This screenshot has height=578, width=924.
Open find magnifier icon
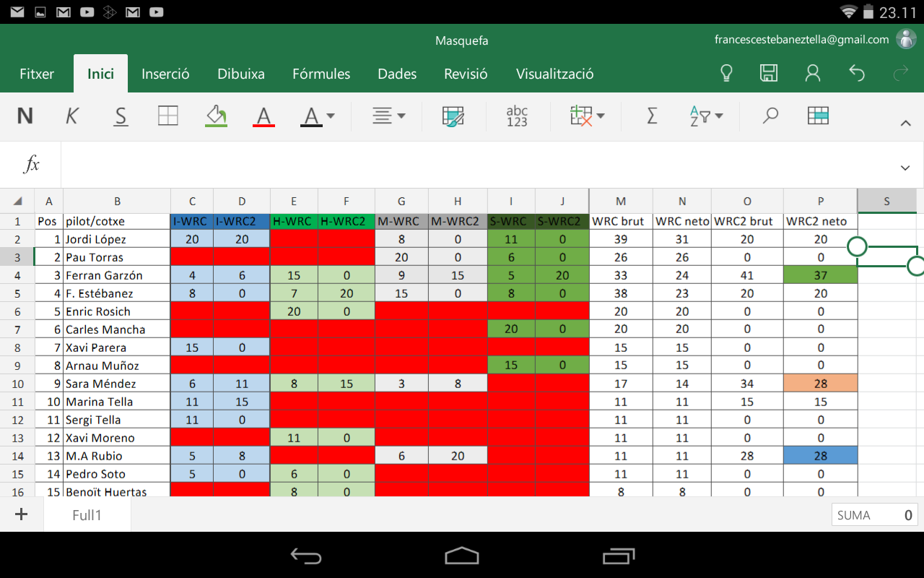pos(770,116)
